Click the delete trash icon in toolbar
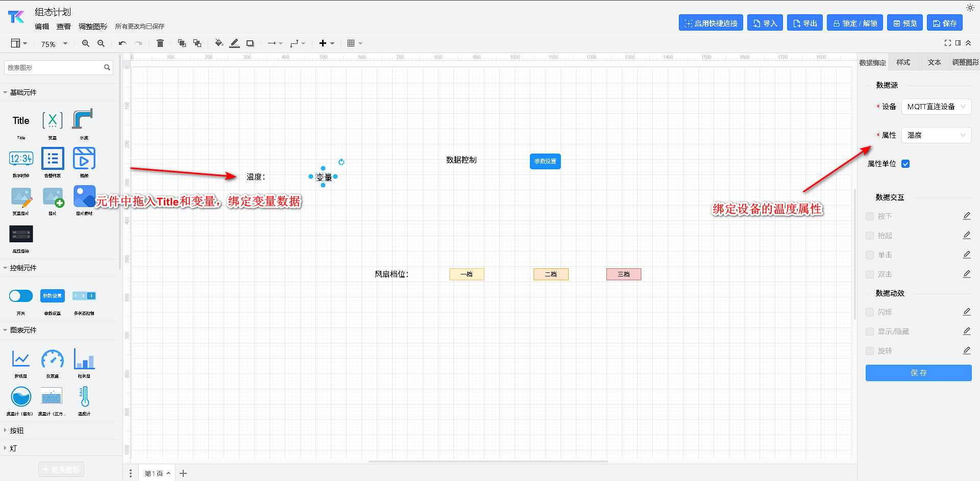Viewport: 980px width, 481px height. pyautogui.click(x=160, y=43)
